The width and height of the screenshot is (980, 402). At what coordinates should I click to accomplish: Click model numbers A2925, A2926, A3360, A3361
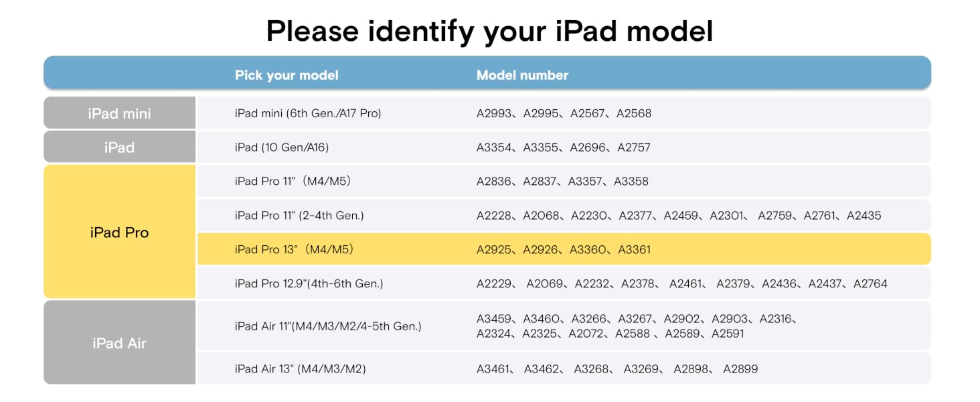click(x=564, y=250)
